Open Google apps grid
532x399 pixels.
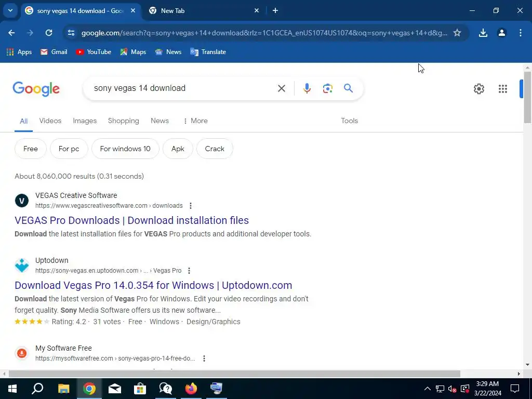tap(503, 89)
